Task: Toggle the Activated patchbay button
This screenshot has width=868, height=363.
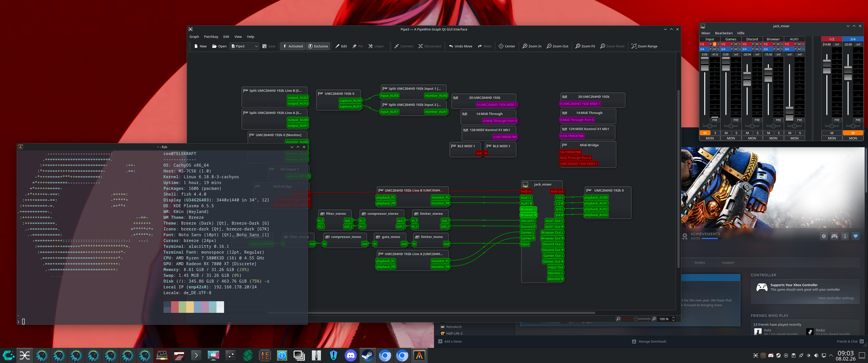Action: (292, 46)
